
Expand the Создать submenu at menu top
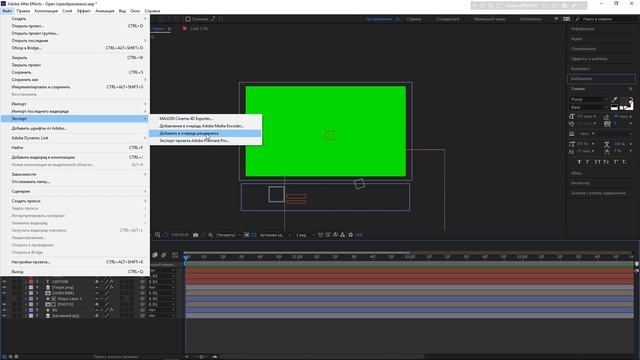pyautogui.click(x=75, y=18)
